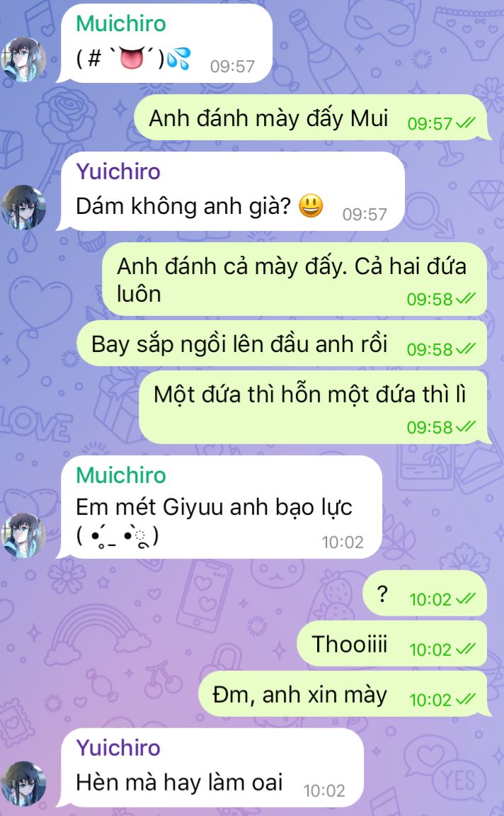This screenshot has width=504, height=816.
Task: Tap the crying kaomoji in Muichiro's message
Action: [118, 536]
